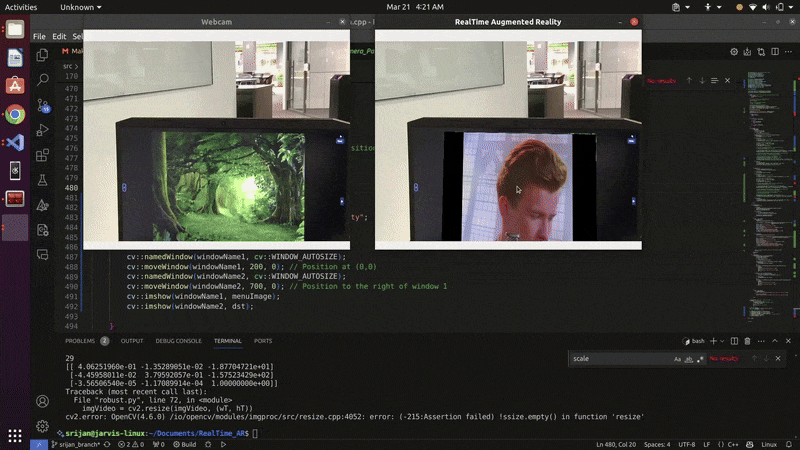800x450 pixels.
Task: Toggle Match Whole Word in the terminal find
Action: coord(689,359)
